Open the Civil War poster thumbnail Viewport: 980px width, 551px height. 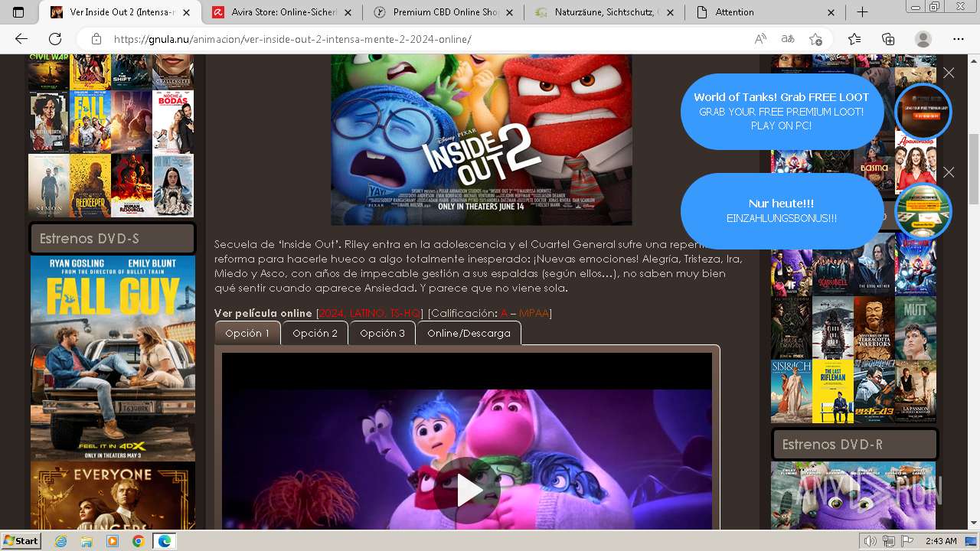[x=48, y=71]
